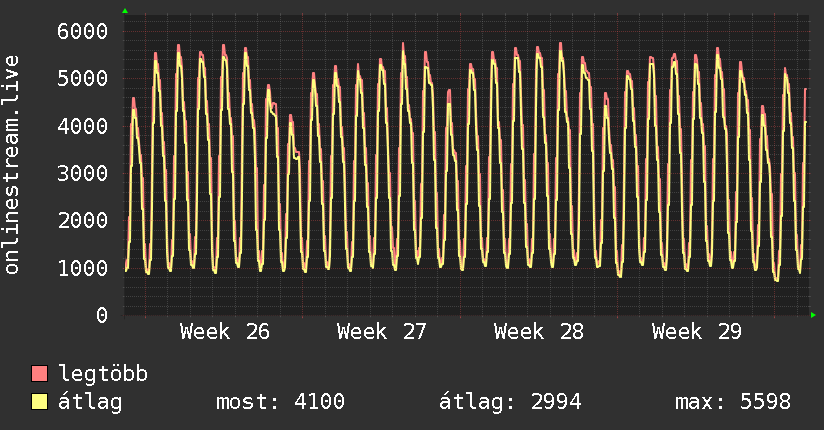
Task: Click the yellow átlag legend swatch
Action: pos(39,402)
